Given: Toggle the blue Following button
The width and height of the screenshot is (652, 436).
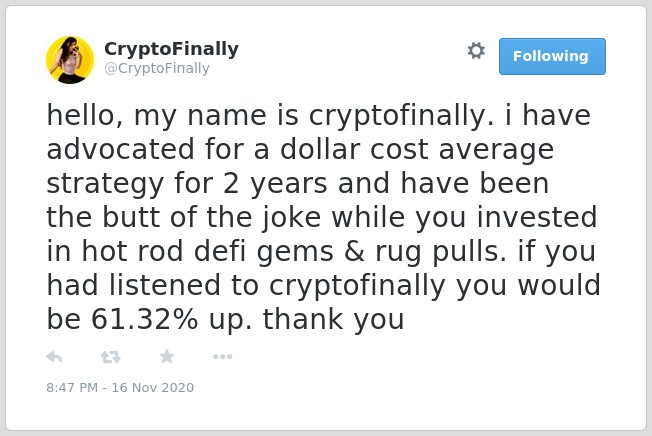Looking at the screenshot, I should pyautogui.click(x=552, y=57).
